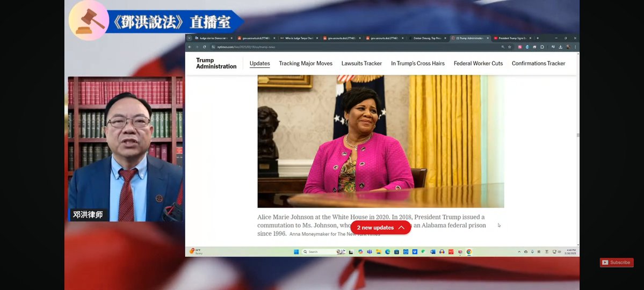Viewport: 644px width, 290px height.
Task: Click the headphones app icon in taskbar
Action: [442, 252]
